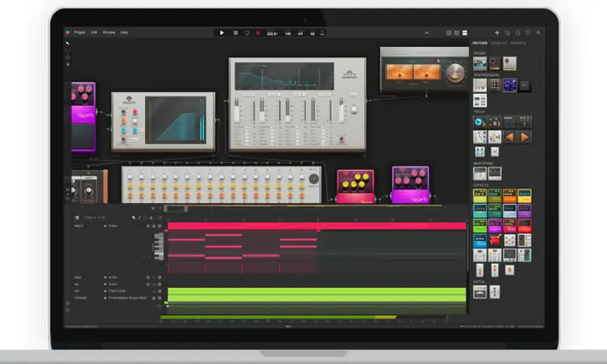Click the Stop button in transport

pos(234,32)
